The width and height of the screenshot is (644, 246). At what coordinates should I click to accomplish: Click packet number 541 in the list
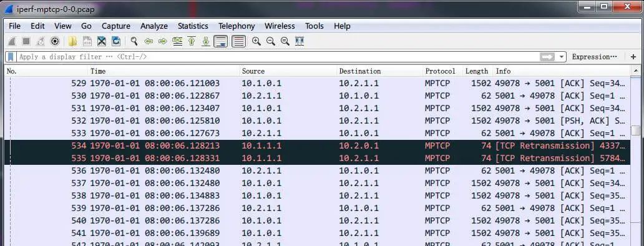tap(79, 233)
